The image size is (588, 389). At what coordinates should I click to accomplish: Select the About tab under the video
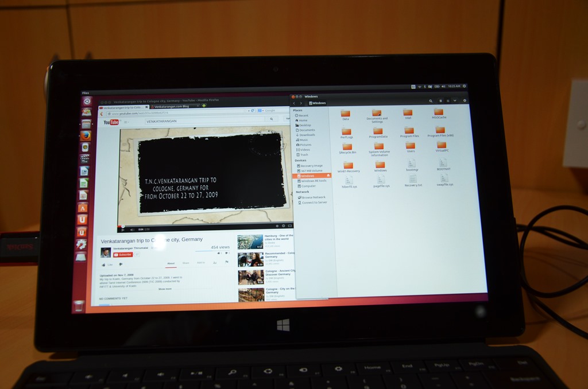171,263
